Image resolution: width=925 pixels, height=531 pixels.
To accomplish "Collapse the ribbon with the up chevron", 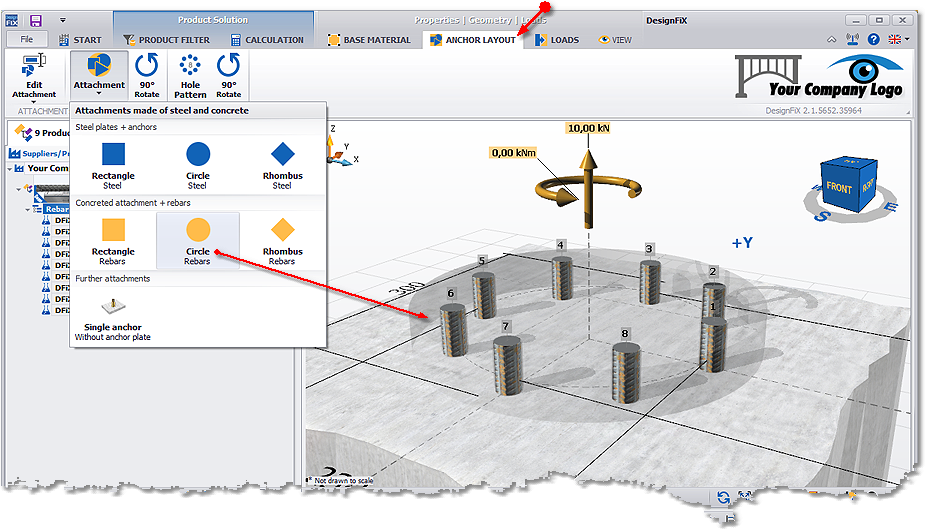I will point(831,40).
